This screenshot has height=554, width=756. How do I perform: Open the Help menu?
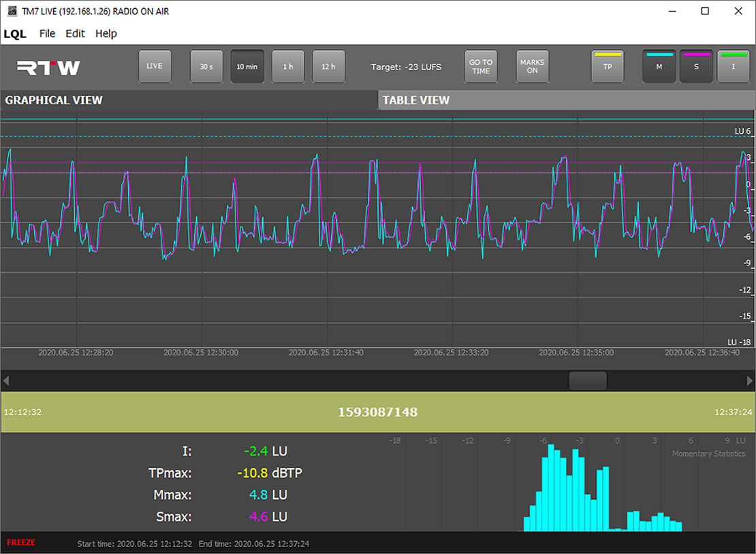106,33
